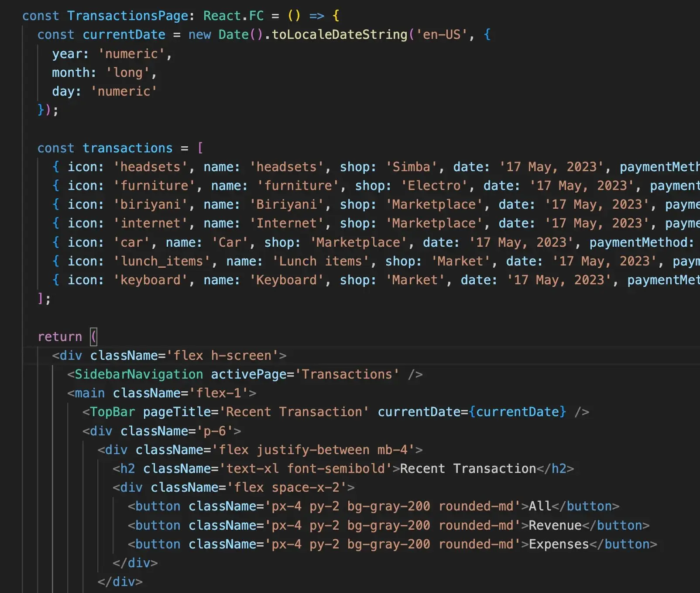Click the TransactionsPage component name
The image size is (700, 593).
[x=127, y=16]
